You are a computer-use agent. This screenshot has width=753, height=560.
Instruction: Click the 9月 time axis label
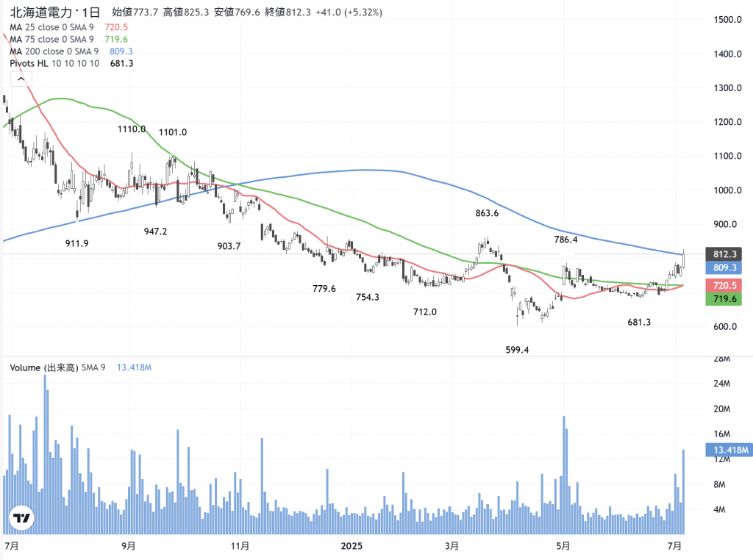[x=128, y=546]
